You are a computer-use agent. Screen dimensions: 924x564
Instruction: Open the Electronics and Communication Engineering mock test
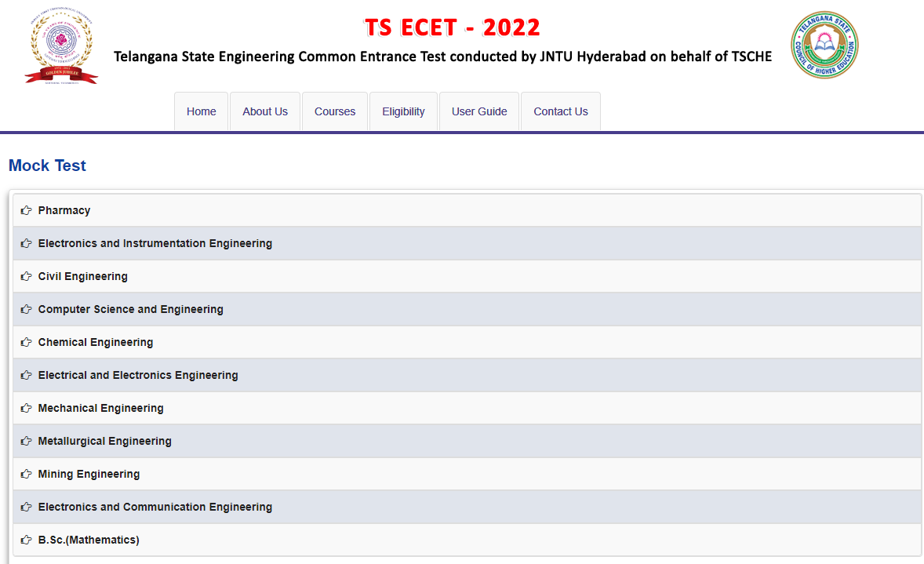(155, 506)
